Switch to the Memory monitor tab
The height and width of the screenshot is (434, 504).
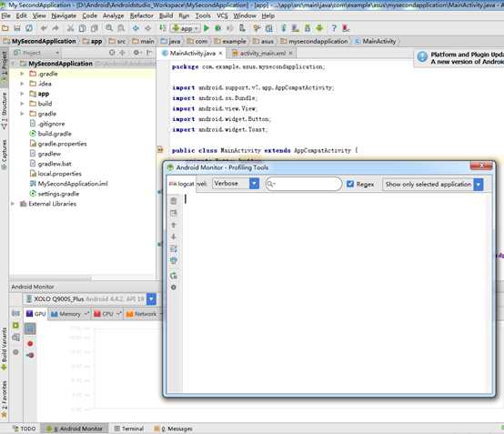69,314
